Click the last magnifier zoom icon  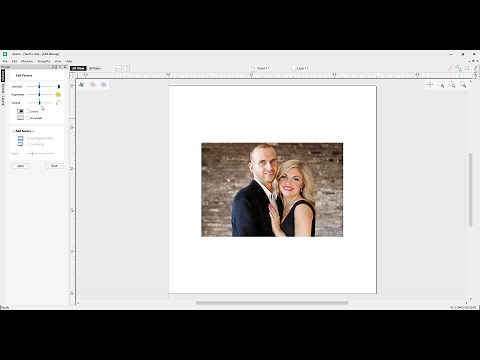(463, 85)
